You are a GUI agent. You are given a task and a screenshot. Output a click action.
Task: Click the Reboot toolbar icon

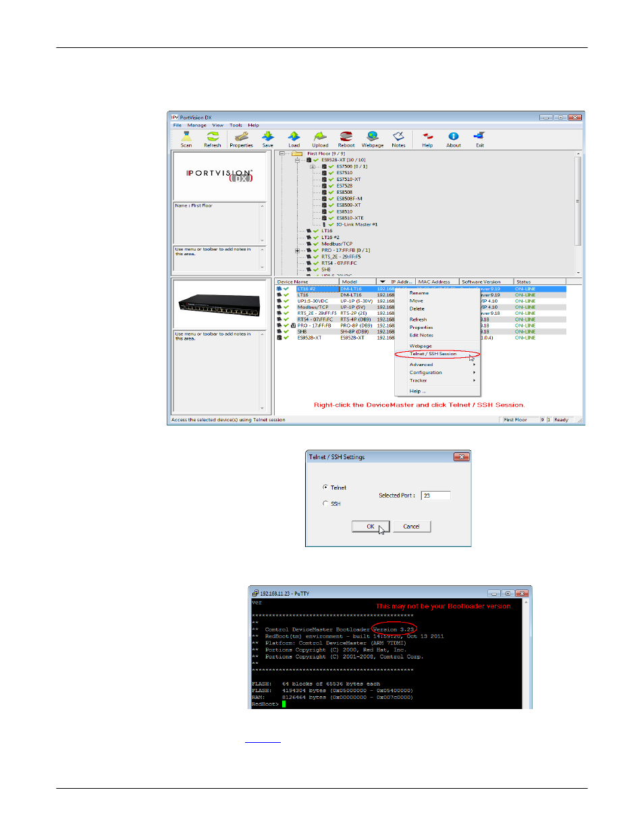coord(346,139)
